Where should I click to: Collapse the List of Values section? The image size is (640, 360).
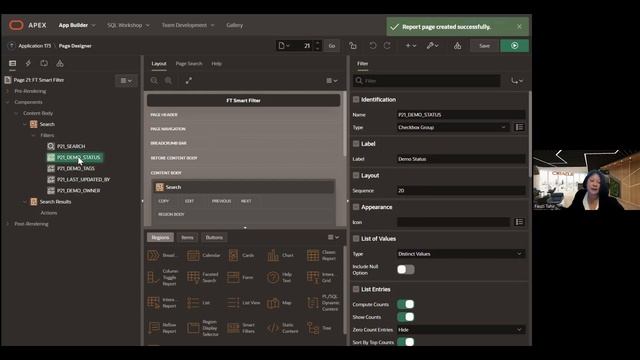point(356,239)
